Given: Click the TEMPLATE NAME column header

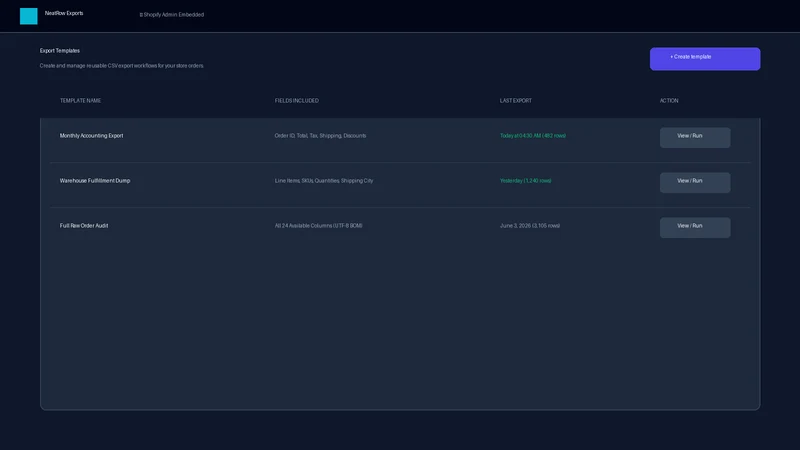Looking at the screenshot, I should pos(80,101).
